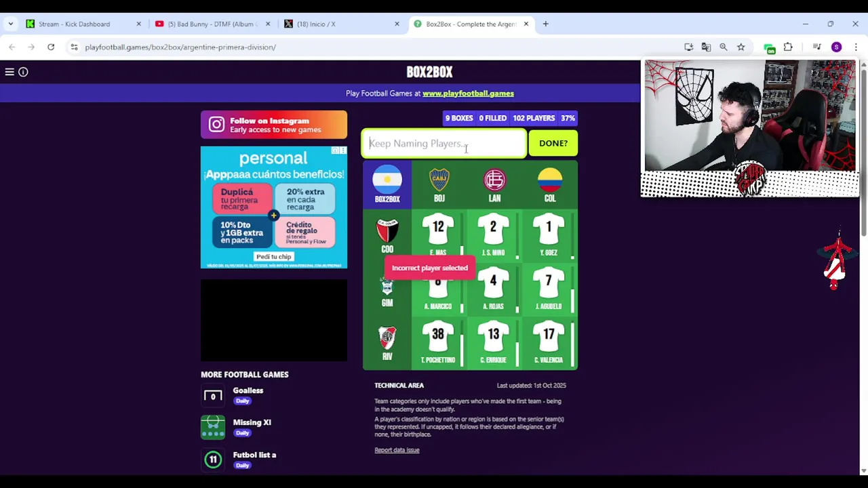Open the Futbol list a link
The height and width of the screenshot is (488, 868).
254,455
